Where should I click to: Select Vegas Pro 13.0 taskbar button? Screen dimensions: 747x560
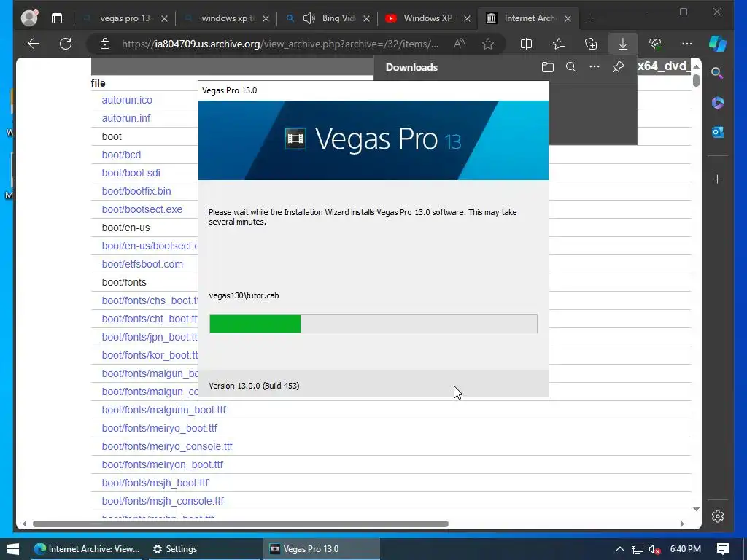point(322,549)
